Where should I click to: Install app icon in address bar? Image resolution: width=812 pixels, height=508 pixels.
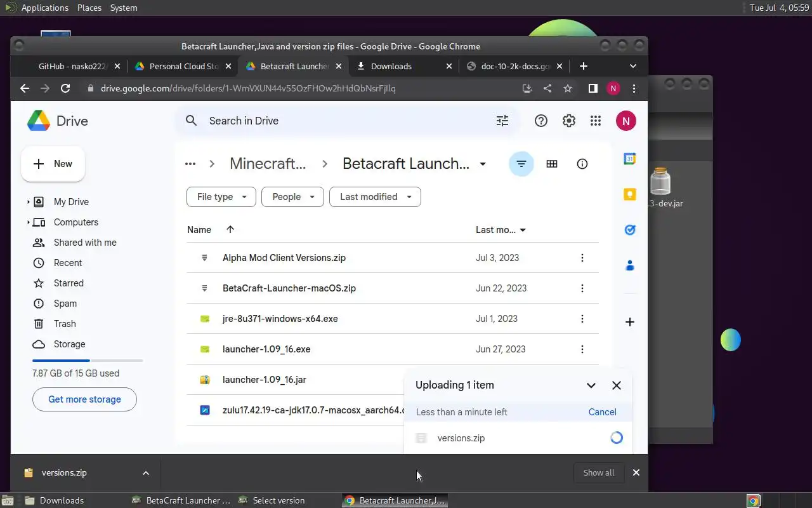pyautogui.click(x=527, y=88)
